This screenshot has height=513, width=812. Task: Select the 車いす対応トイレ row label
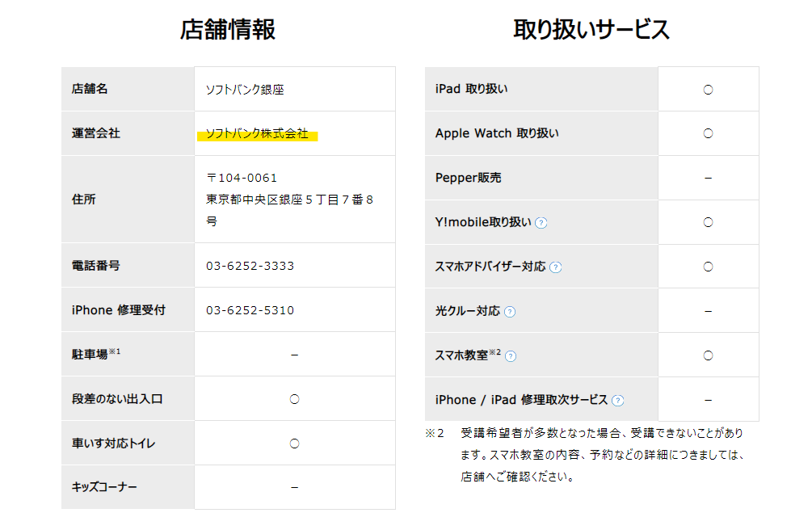click(x=113, y=444)
